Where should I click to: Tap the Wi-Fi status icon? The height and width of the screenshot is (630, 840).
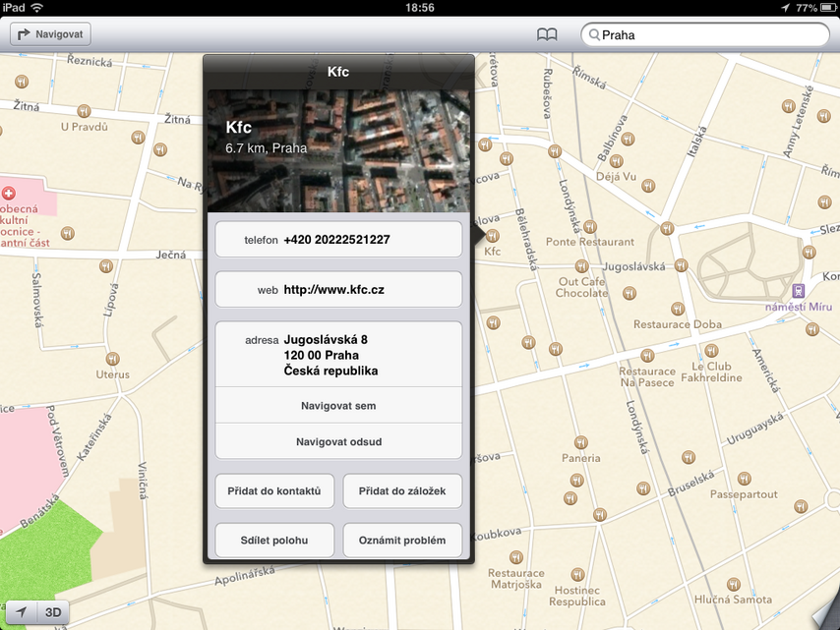(37, 8)
